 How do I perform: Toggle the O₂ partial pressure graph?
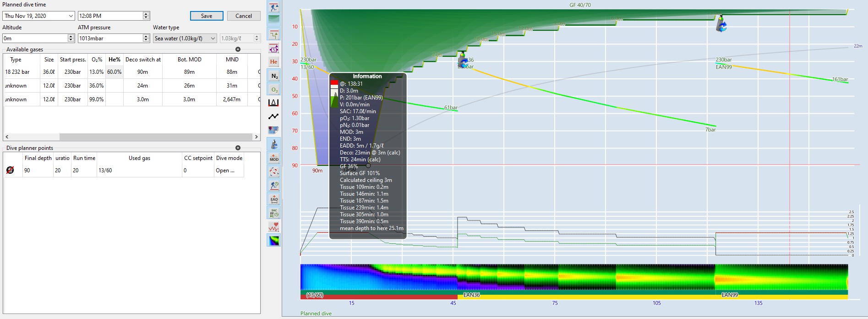273,90
